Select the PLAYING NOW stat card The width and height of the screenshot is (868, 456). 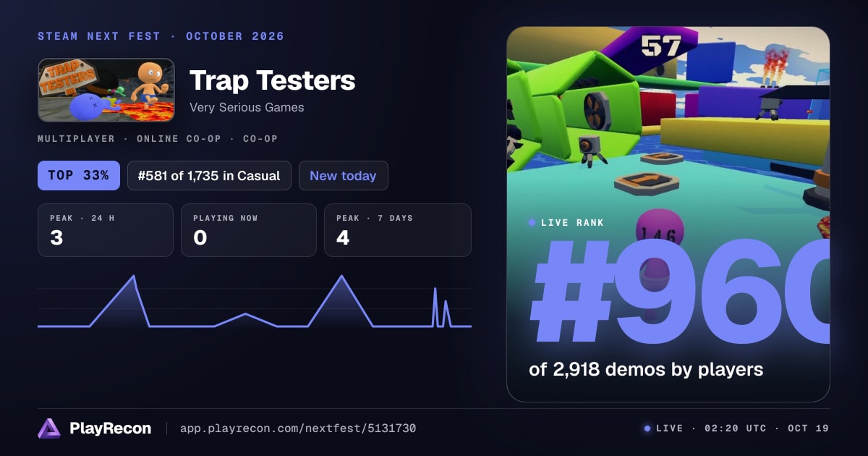pyautogui.click(x=249, y=230)
